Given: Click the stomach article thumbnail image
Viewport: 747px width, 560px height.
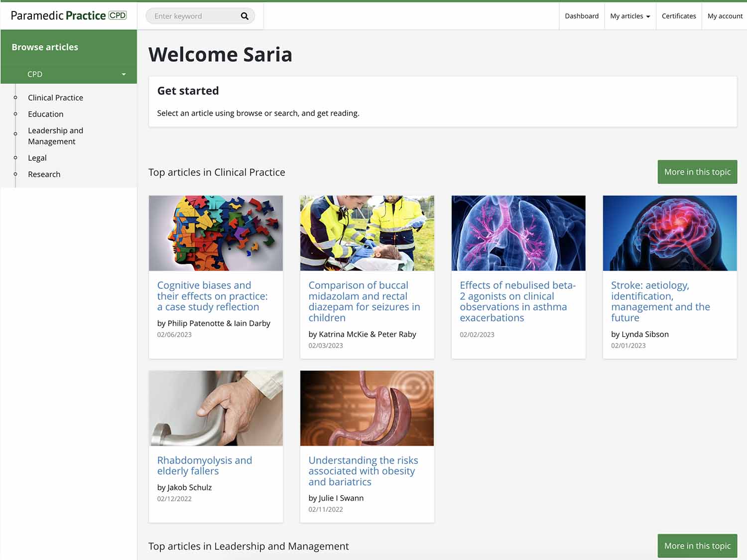Looking at the screenshot, I should [367, 408].
